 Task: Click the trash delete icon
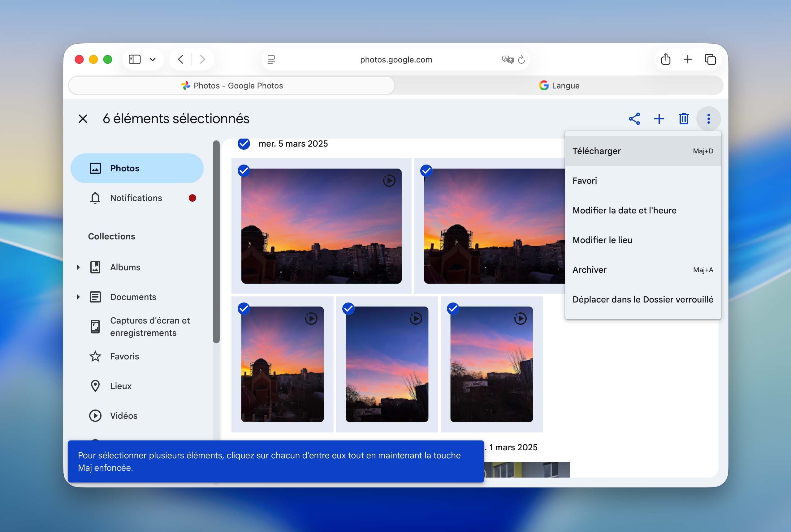pyautogui.click(x=683, y=119)
